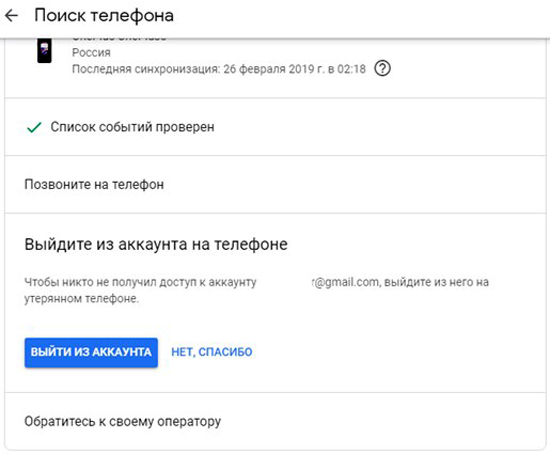The width and height of the screenshot is (550, 454).
Task: Click 'ВЫЙТИ ИЗ АККАУНТА' button
Action: click(91, 352)
